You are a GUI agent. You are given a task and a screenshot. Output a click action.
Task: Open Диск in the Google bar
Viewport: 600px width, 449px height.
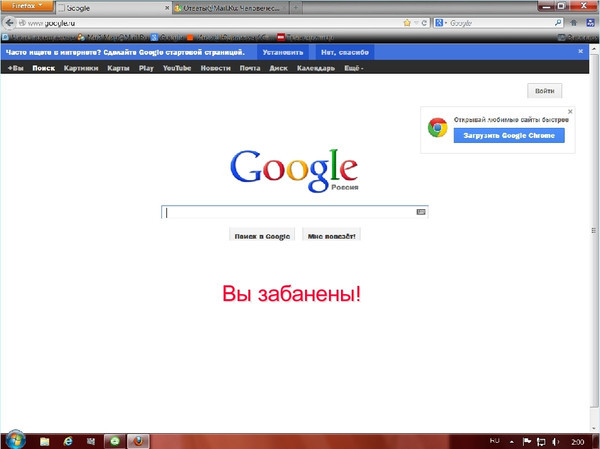pyautogui.click(x=279, y=68)
